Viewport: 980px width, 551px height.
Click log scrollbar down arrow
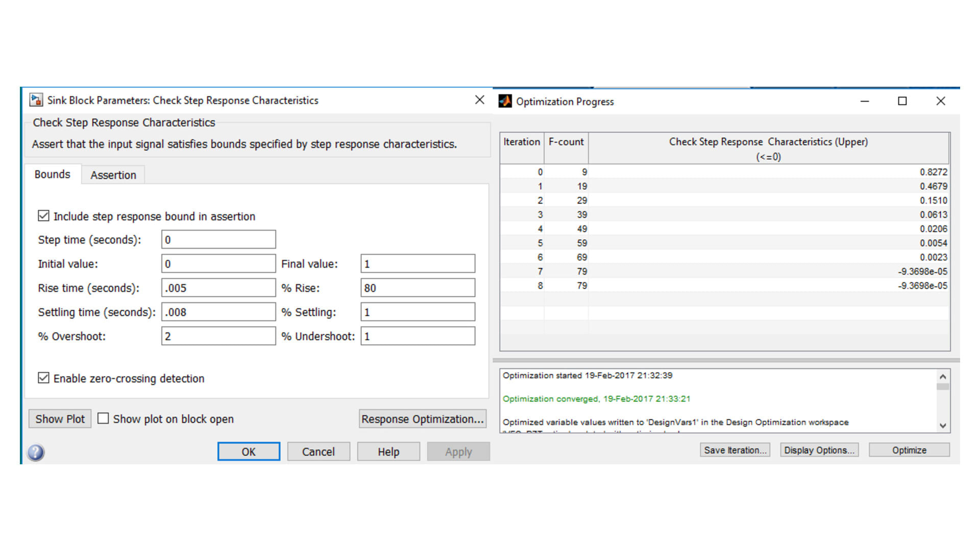coord(943,425)
